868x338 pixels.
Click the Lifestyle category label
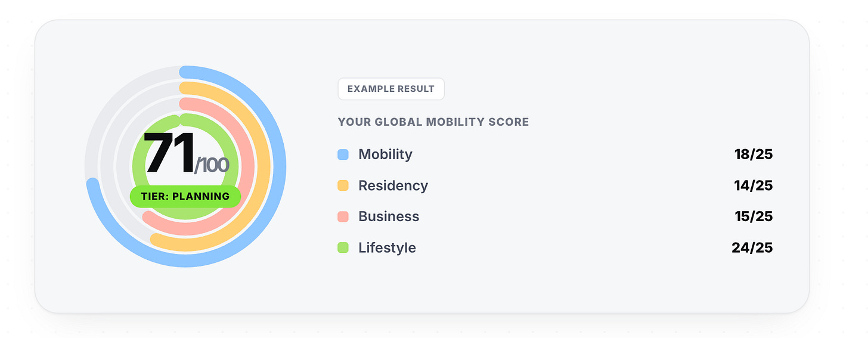[x=387, y=247]
